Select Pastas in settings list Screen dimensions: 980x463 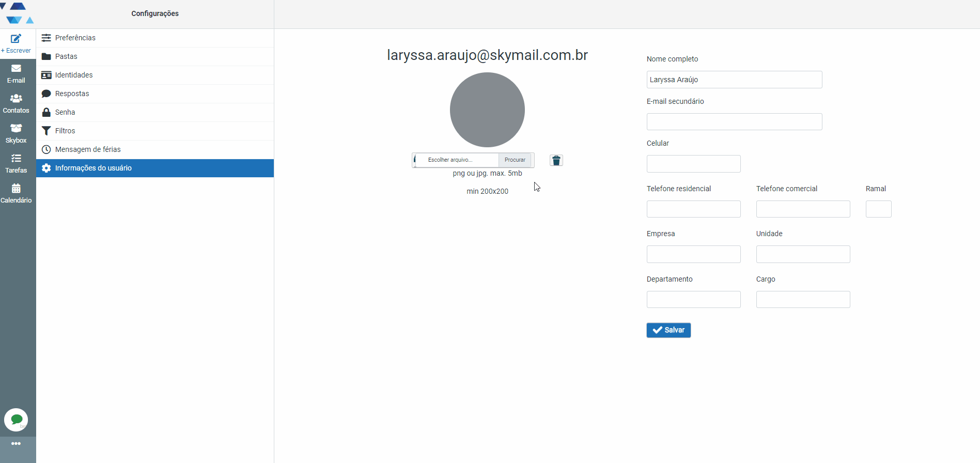[x=155, y=56]
